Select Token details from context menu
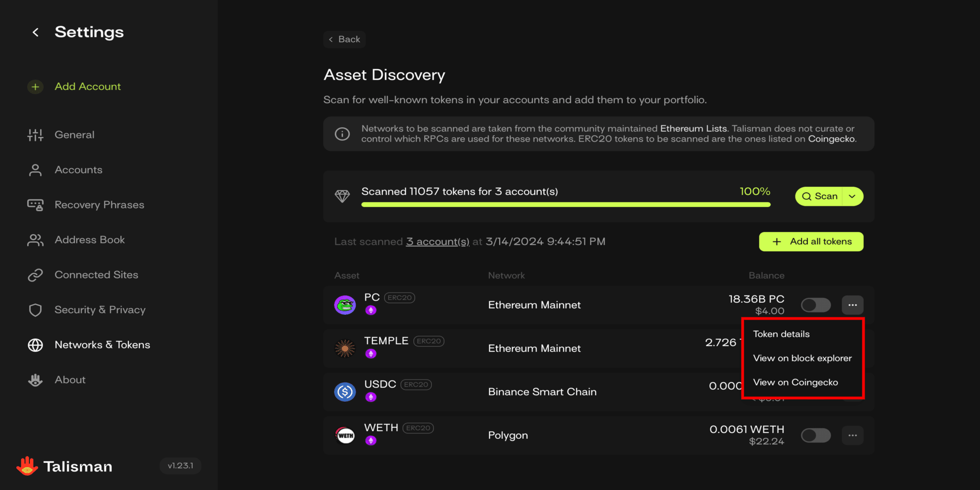980x490 pixels. point(781,334)
